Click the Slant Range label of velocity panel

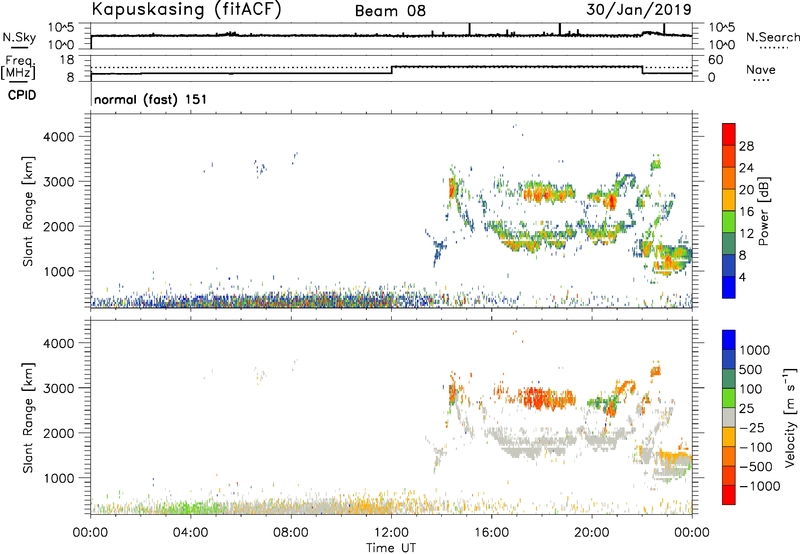pyautogui.click(x=28, y=418)
